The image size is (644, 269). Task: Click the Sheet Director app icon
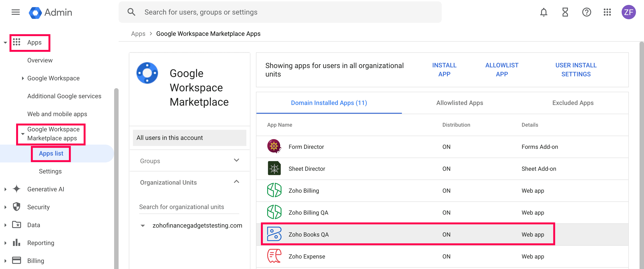click(x=274, y=169)
